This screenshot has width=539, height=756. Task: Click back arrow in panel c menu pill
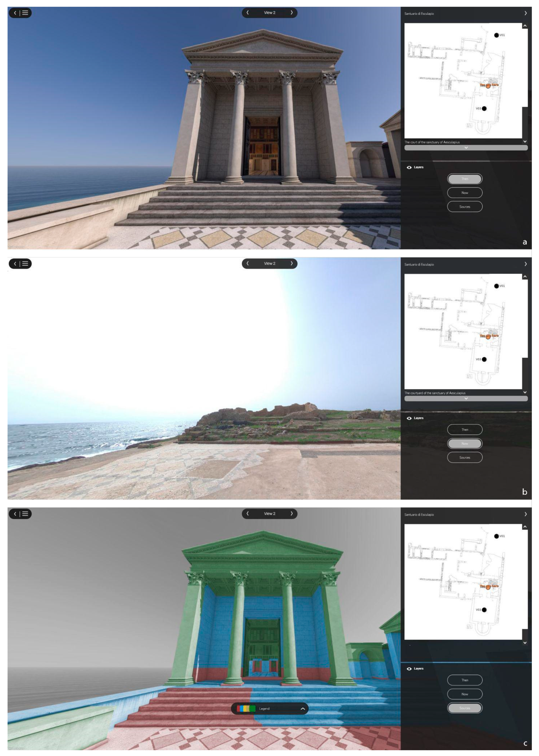point(15,514)
